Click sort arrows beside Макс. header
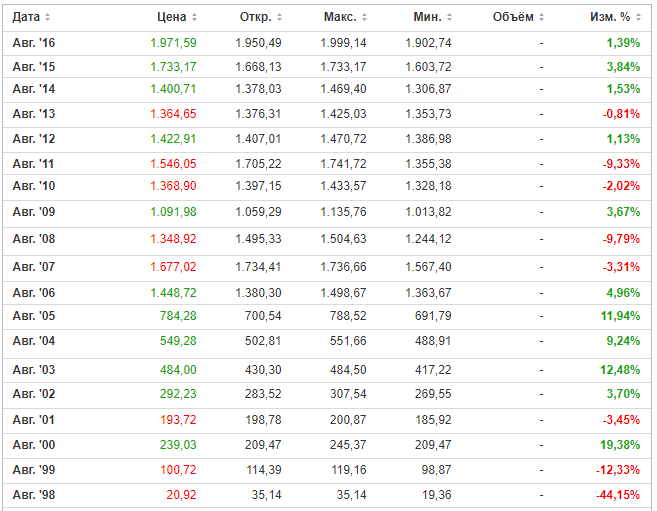 click(x=365, y=17)
